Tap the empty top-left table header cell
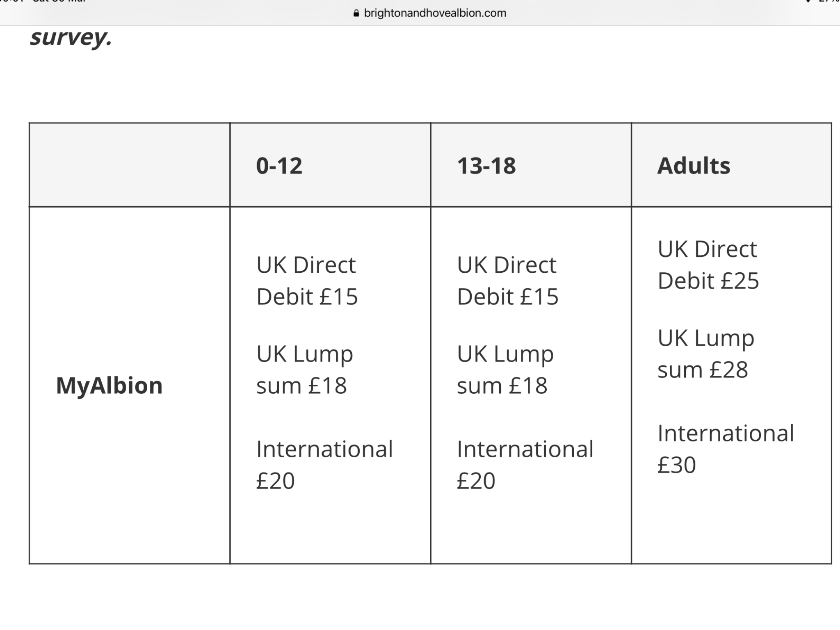Viewport: 840px width, 630px height. 130,165
